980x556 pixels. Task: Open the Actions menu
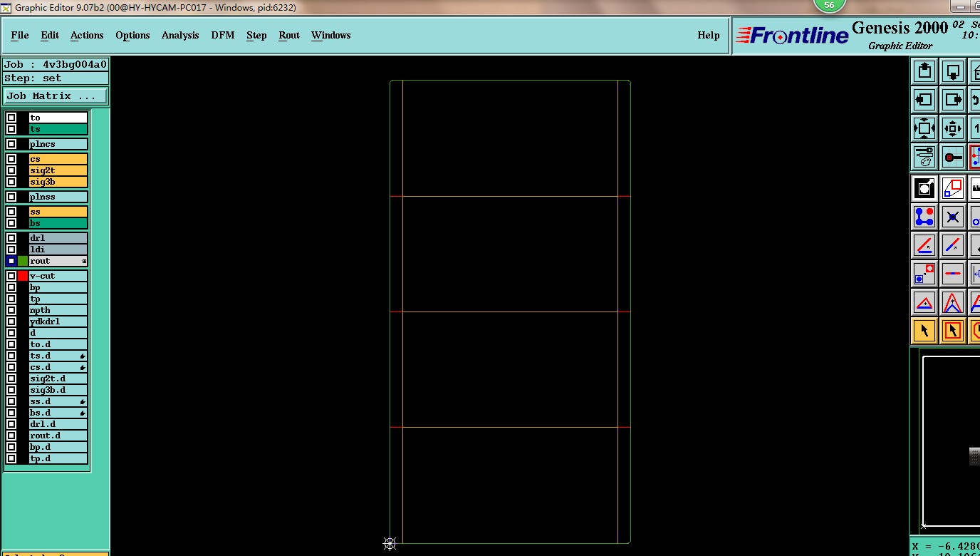[x=87, y=35]
